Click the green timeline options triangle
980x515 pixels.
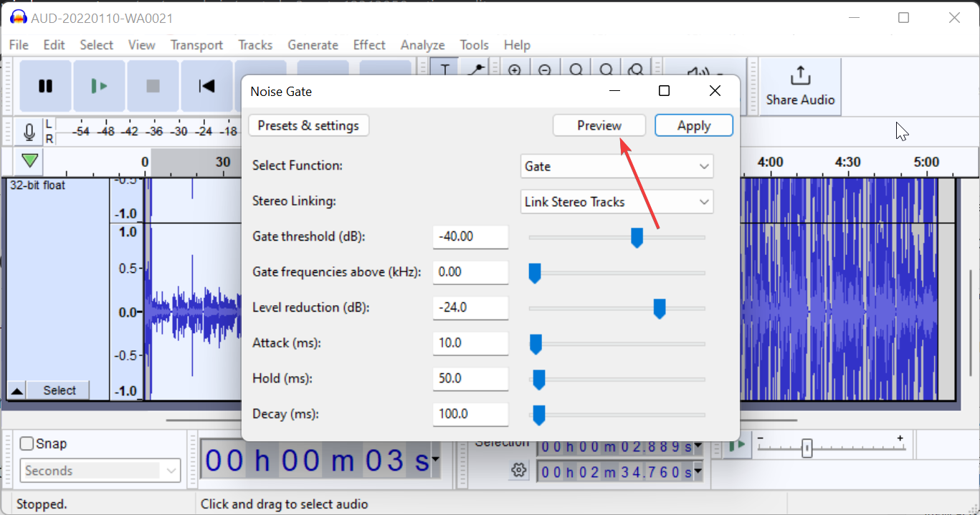pos(29,160)
